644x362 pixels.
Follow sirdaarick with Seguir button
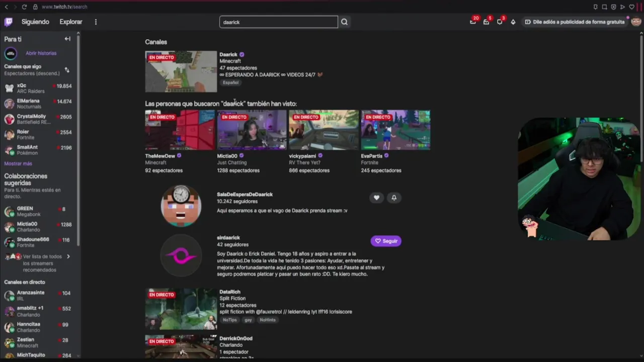pyautogui.click(x=386, y=241)
